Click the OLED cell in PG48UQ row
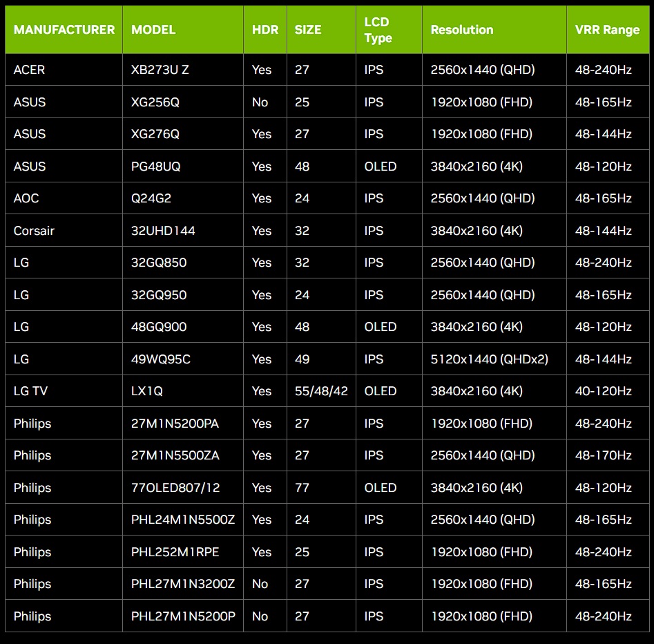This screenshot has height=644, width=654. tap(389, 166)
